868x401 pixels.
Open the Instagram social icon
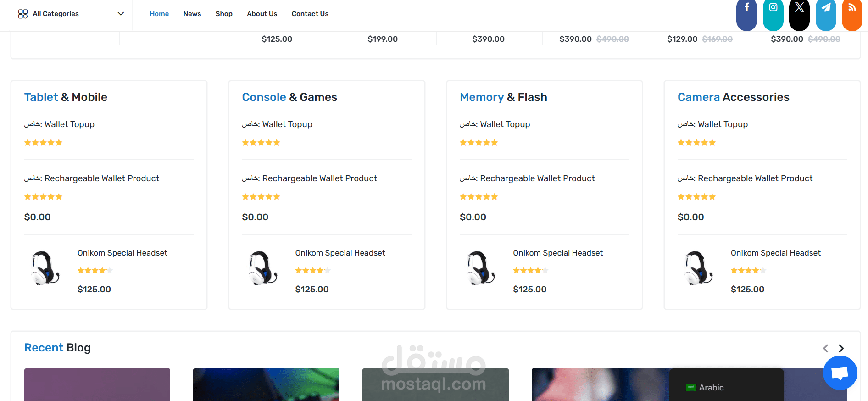click(x=773, y=10)
